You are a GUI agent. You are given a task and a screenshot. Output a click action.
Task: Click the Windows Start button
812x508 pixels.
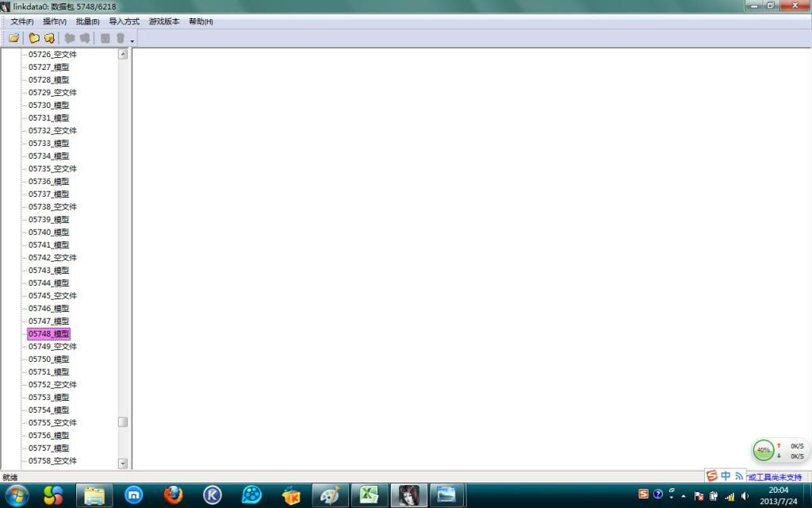[x=16, y=495]
